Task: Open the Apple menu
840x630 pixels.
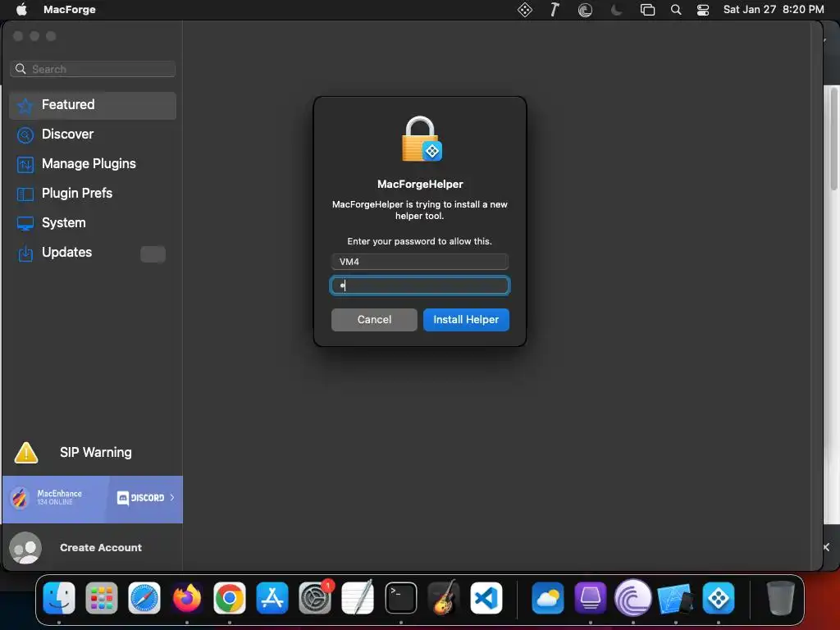Action: pyautogui.click(x=21, y=10)
